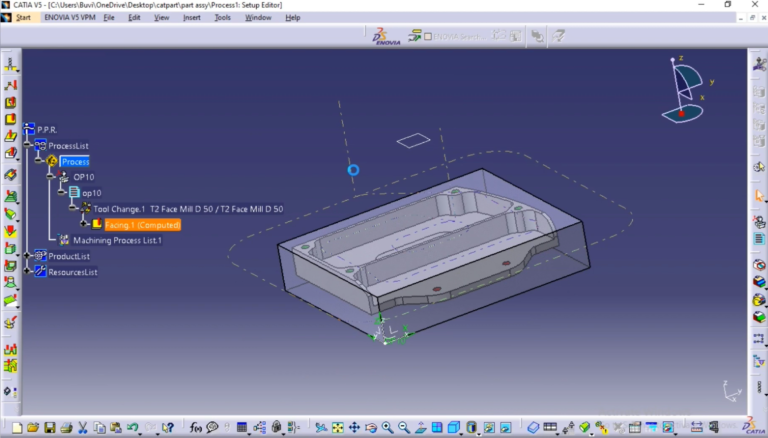The height and width of the screenshot is (438, 768).
Task: Collapse the Tool Change.1 node
Action: pyautogui.click(x=72, y=208)
